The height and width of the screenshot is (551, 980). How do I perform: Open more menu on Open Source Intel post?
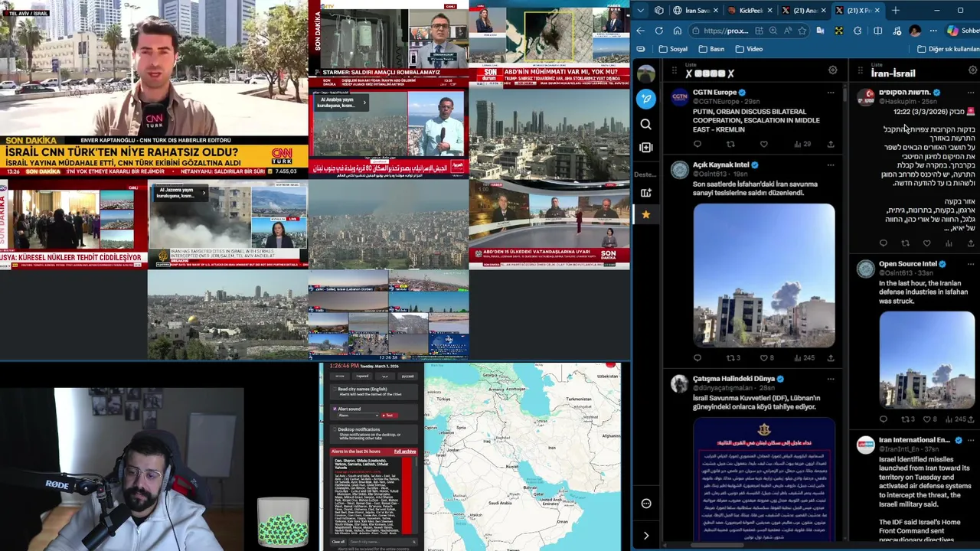[971, 264]
